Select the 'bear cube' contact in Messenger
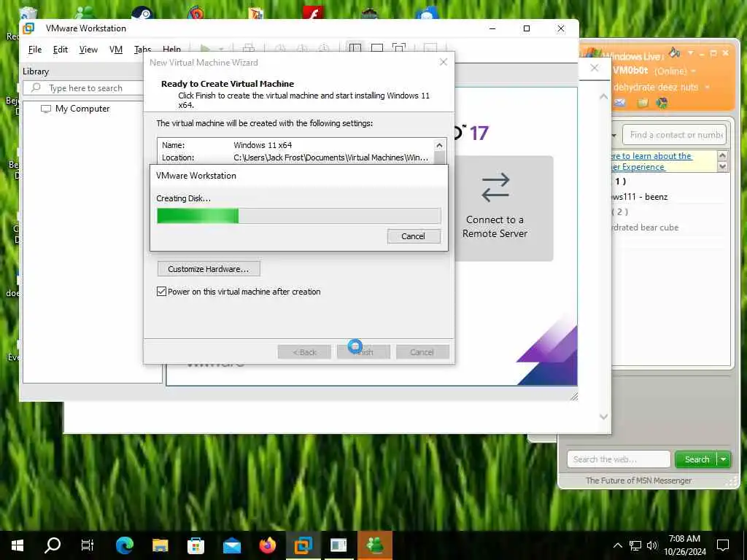Viewport: 747px width, 560px height. (x=646, y=227)
